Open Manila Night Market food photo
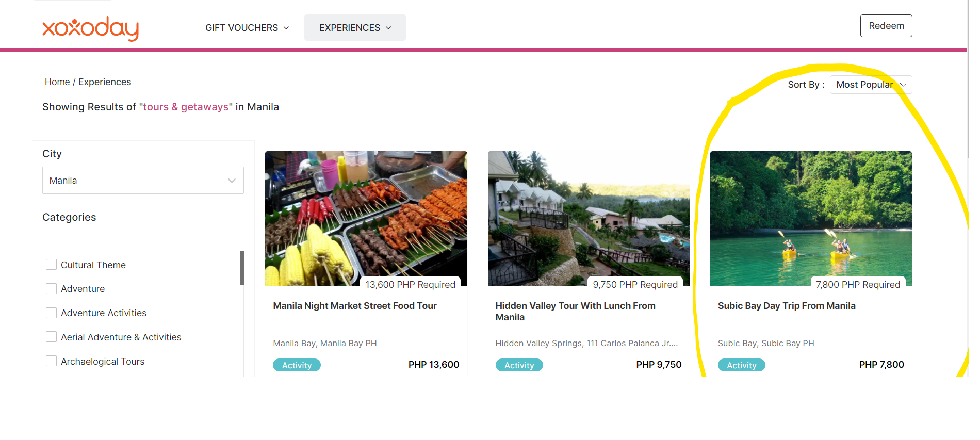The height and width of the screenshot is (440, 980). pyautogui.click(x=366, y=218)
